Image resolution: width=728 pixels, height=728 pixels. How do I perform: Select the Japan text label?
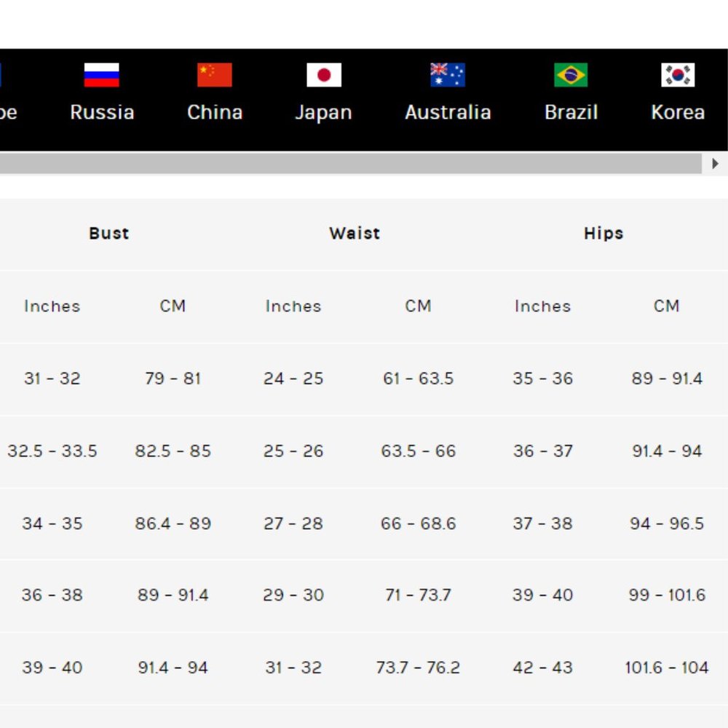coord(324,112)
